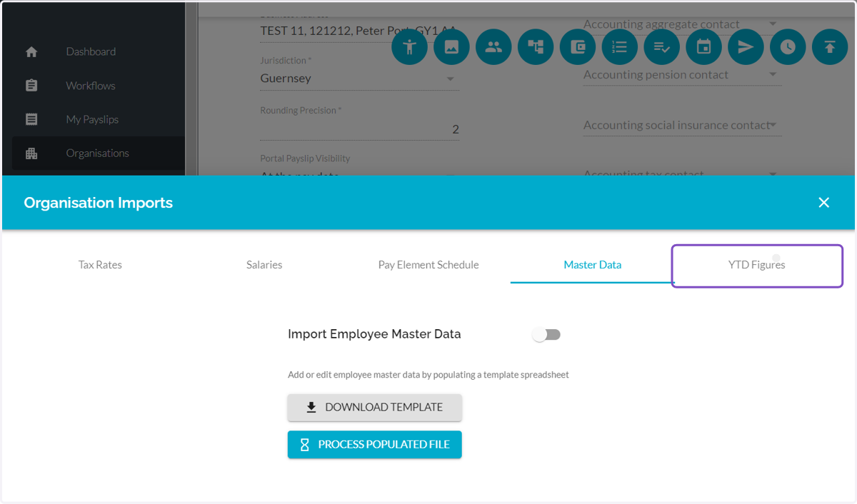Click the upload arrow icon button
This screenshot has width=857, height=504.
pos(830,46)
